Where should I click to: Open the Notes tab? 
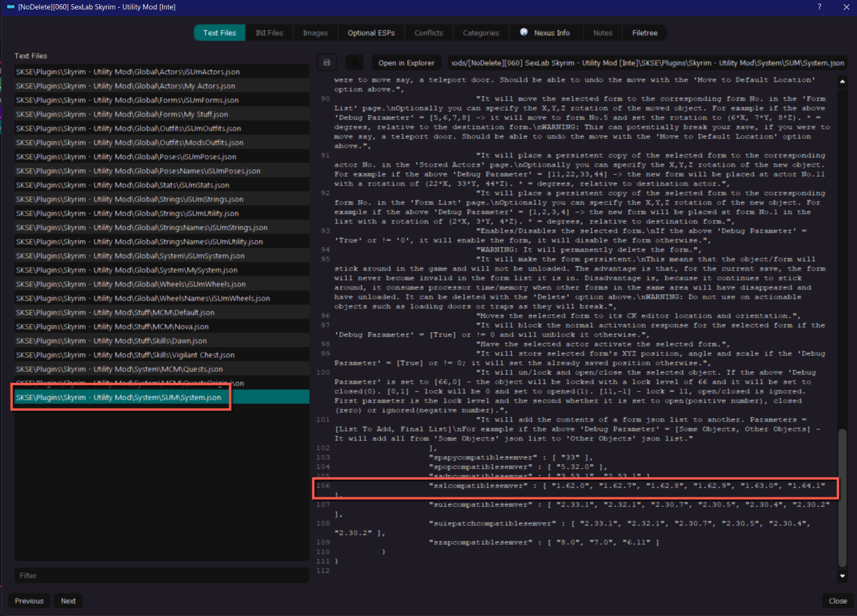point(603,33)
